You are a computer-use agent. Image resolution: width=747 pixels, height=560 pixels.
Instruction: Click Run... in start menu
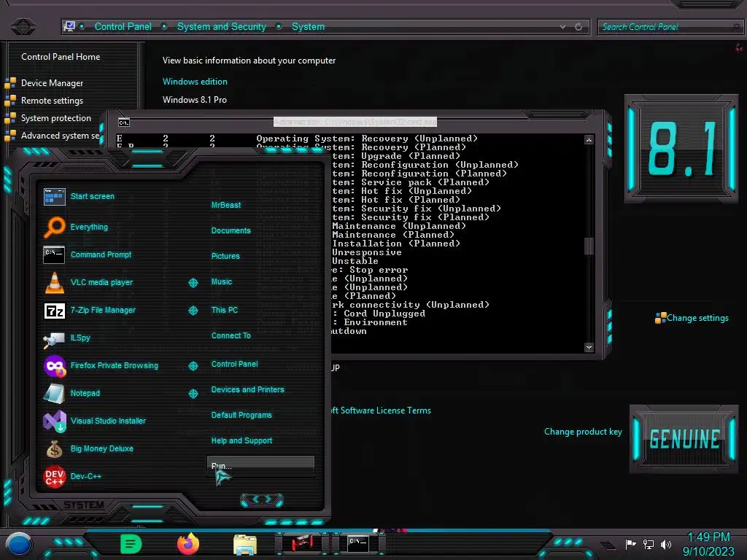pos(260,466)
